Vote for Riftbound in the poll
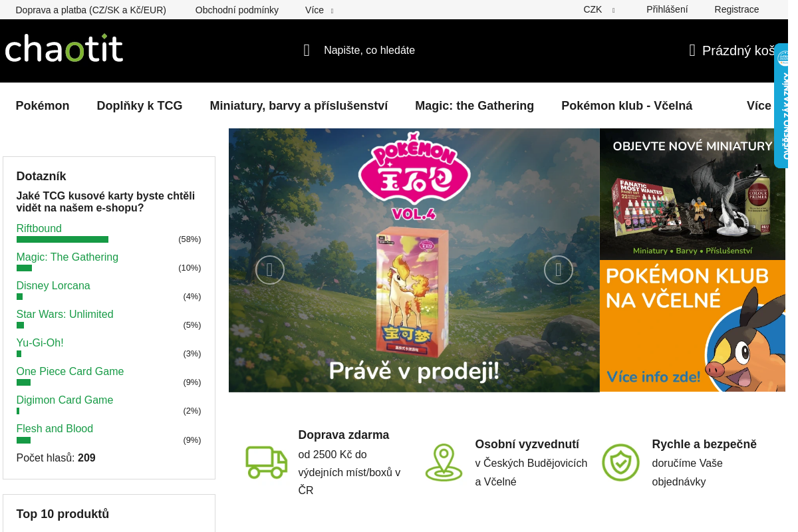 (x=39, y=229)
